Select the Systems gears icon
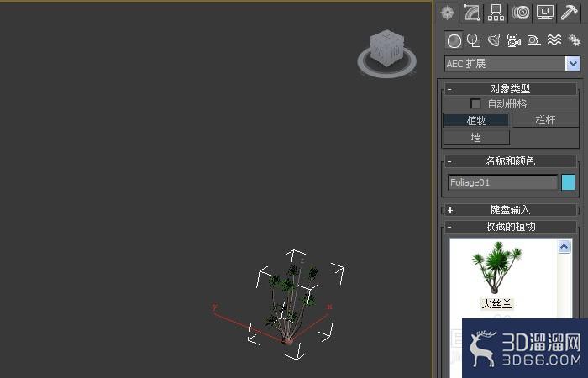This screenshot has height=378, width=588. [x=574, y=40]
